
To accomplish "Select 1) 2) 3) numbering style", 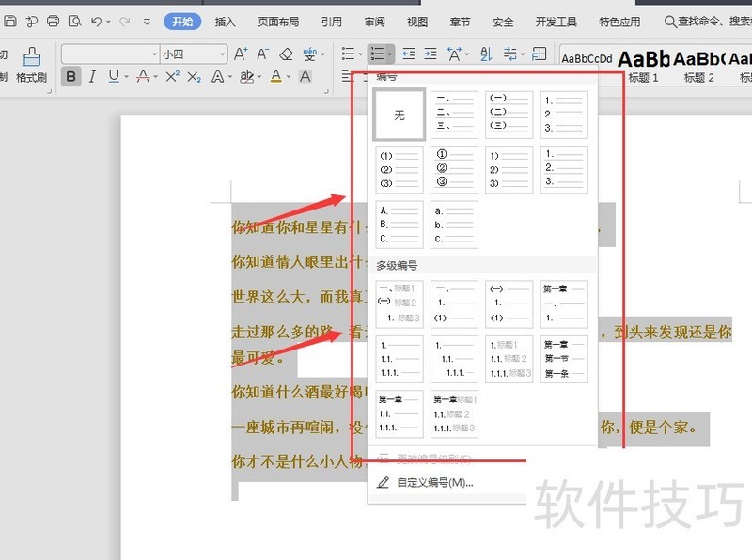I will (509, 169).
